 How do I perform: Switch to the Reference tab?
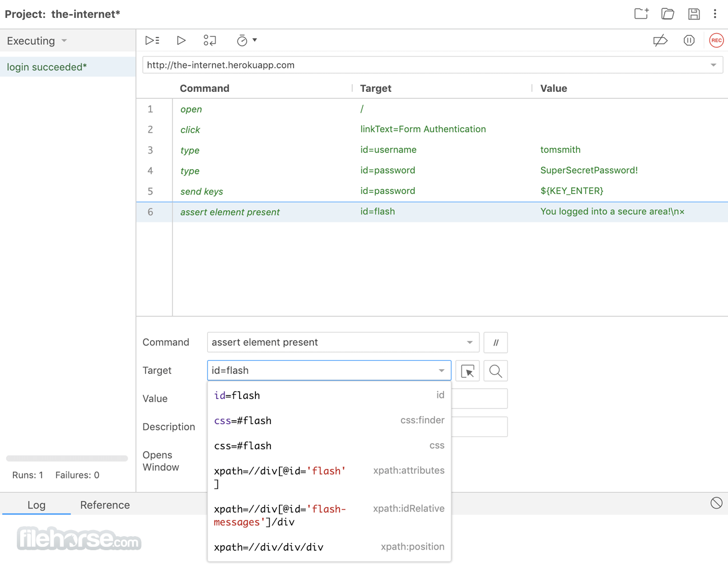point(105,505)
